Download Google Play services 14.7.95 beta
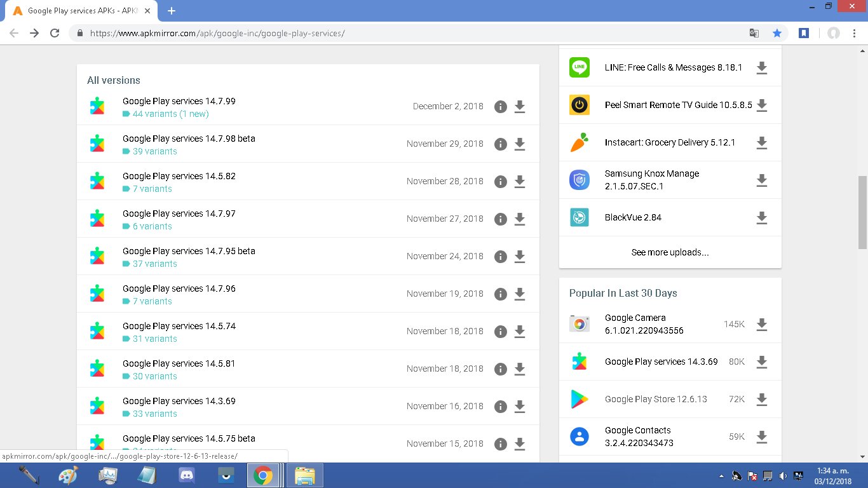868x488 pixels. [x=519, y=257]
